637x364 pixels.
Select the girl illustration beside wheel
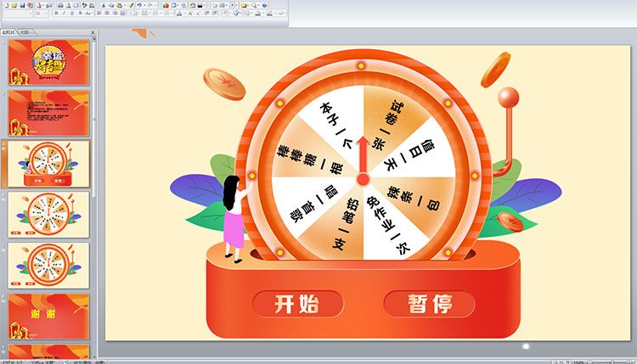(x=235, y=219)
